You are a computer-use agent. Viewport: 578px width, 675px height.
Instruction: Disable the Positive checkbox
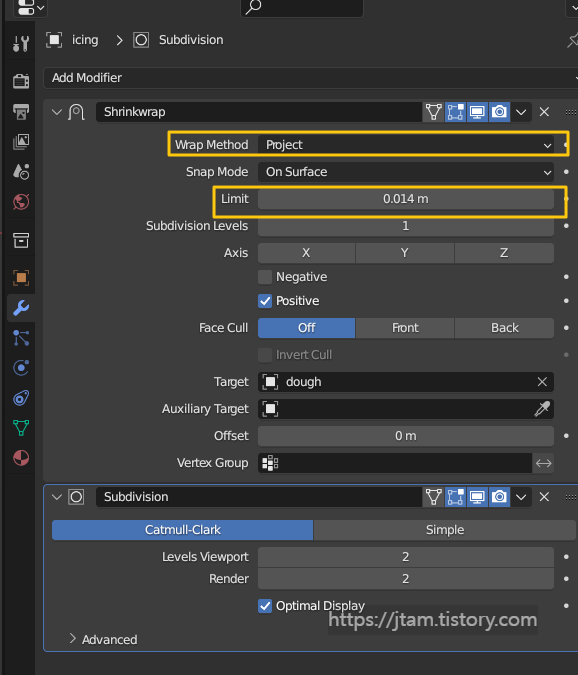[x=265, y=301]
